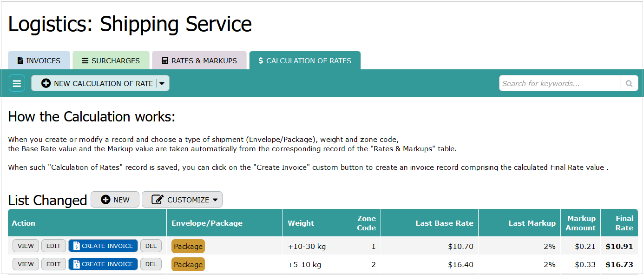
Task: Switch to the Surcharges tab
Action: 111,61
